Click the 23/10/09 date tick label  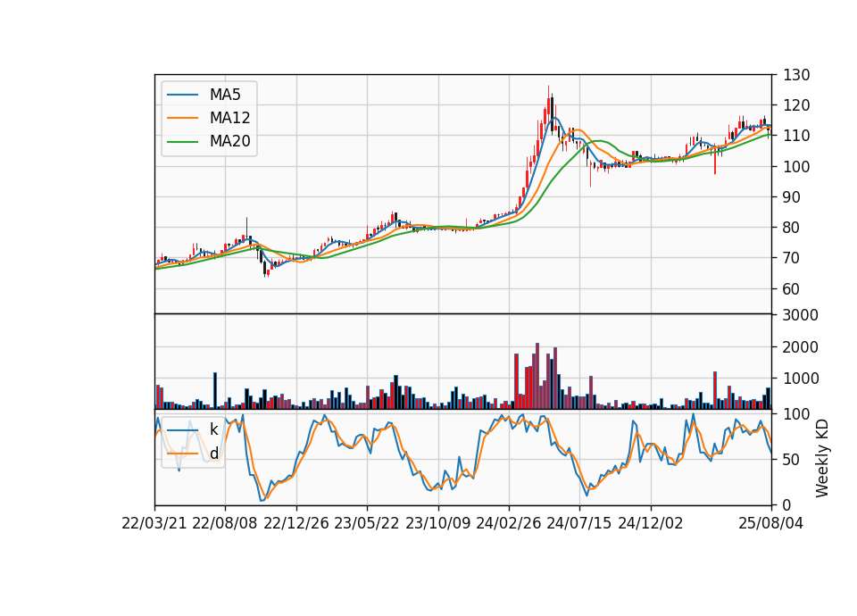pyautogui.click(x=437, y=524)
